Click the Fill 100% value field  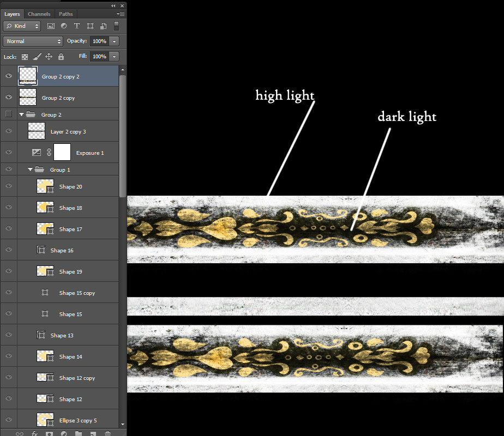click(x=100, y=57)
